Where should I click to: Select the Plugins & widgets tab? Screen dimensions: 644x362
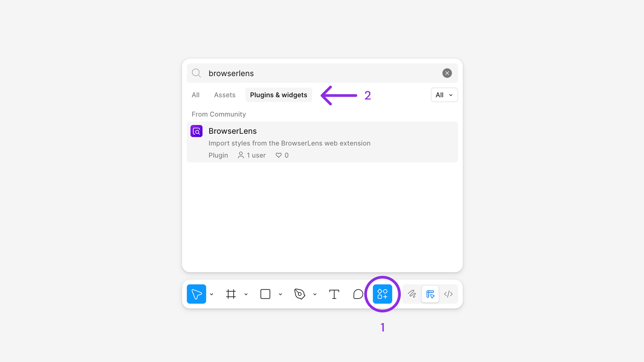click(x=279, y=95)
